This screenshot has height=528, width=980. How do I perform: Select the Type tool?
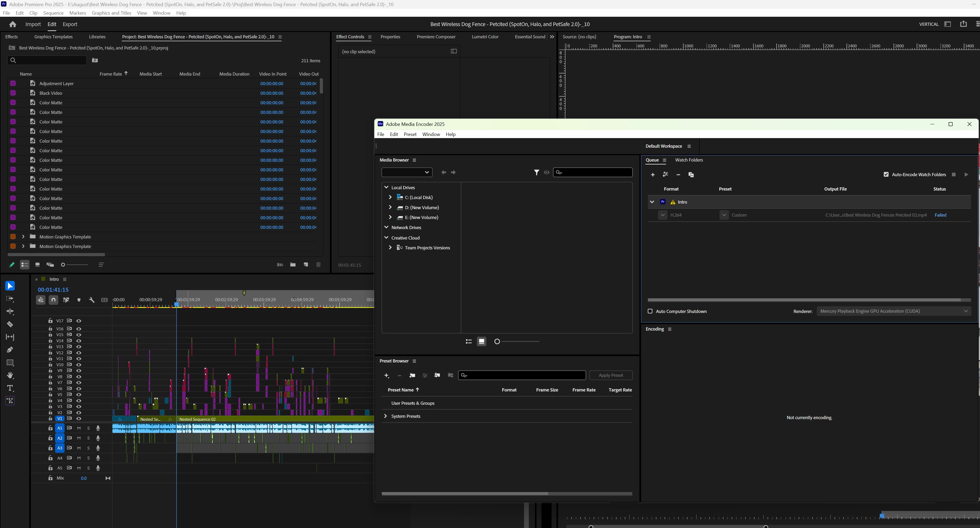(10, 388)
